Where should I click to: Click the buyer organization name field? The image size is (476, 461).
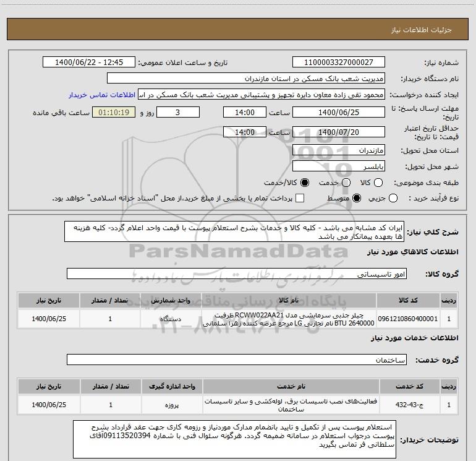[246, 79]
